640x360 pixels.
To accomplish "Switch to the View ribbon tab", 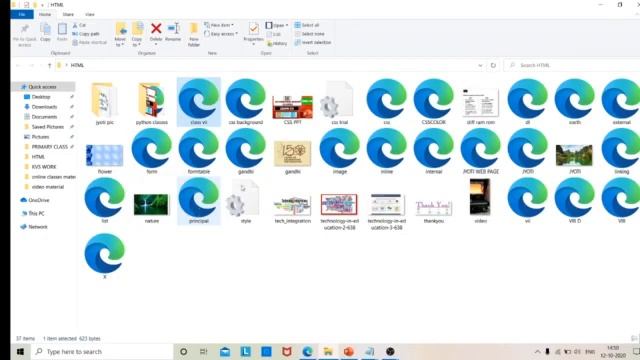I will click(90, 14).
